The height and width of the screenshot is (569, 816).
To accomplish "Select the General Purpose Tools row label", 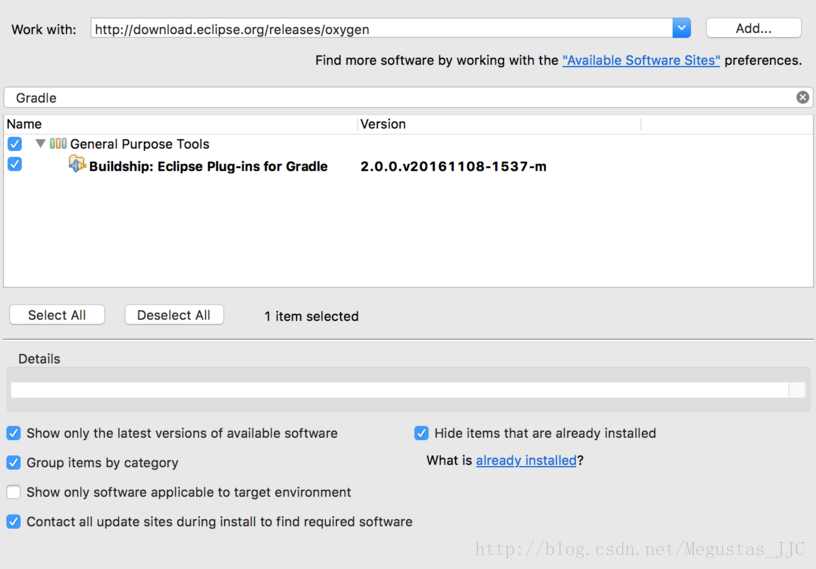I will (139, 144).
